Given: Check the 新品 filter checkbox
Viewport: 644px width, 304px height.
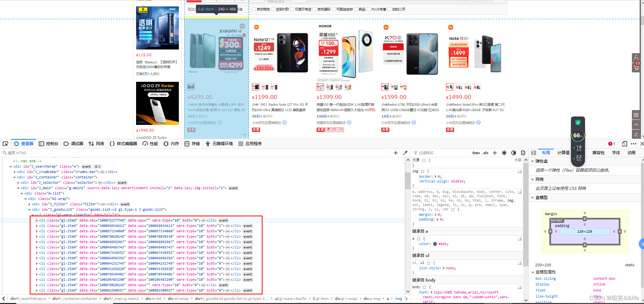Looking at the screenshot, I should (x=356, y=9).
